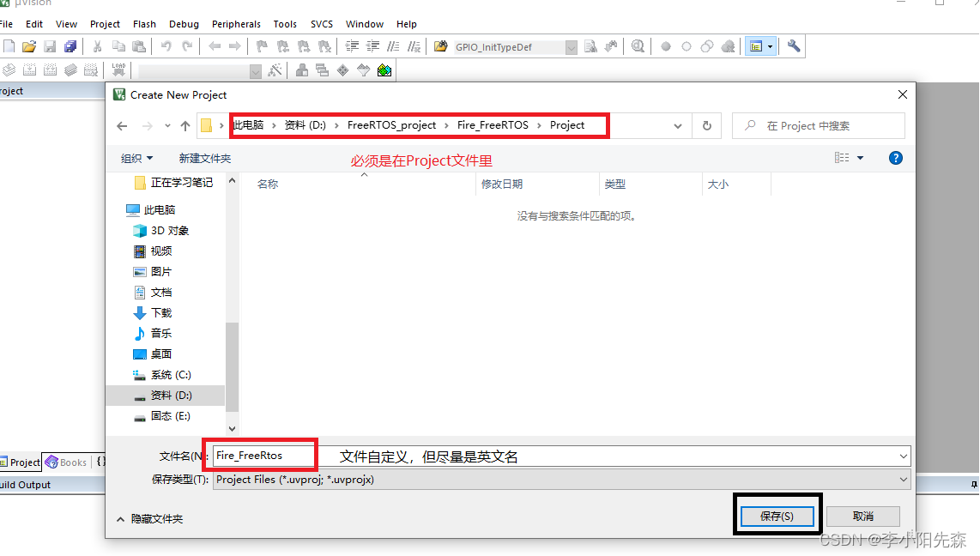Open the Peripherals menu
The height and width of the screenshot is (556, 980).
click(236, 23)
